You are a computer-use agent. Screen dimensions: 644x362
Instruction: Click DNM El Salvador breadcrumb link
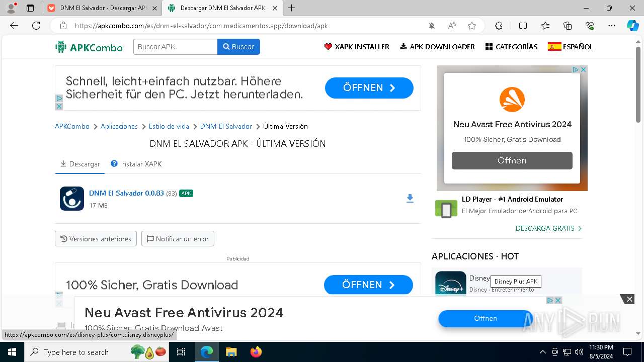pyautogui.click(x=226, y=126)
